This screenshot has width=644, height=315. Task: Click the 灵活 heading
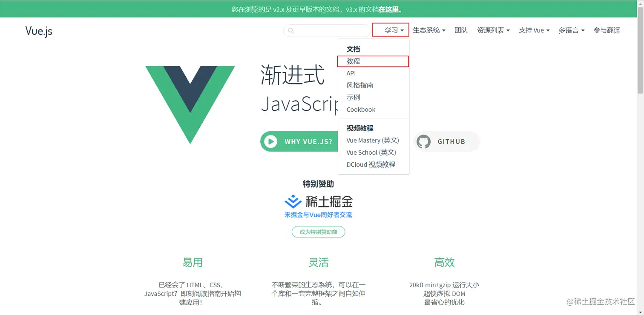point(319,263)
